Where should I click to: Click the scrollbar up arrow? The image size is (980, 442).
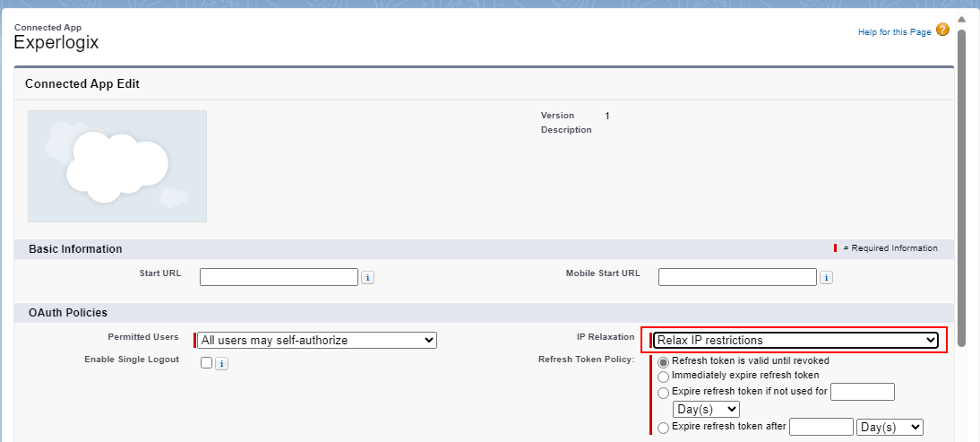point(961,20)
